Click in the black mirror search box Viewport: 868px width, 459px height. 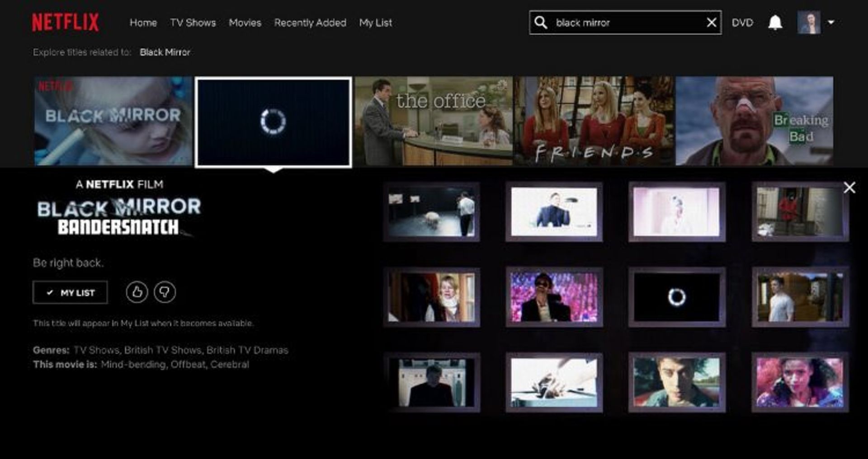(x=625, y=23)
